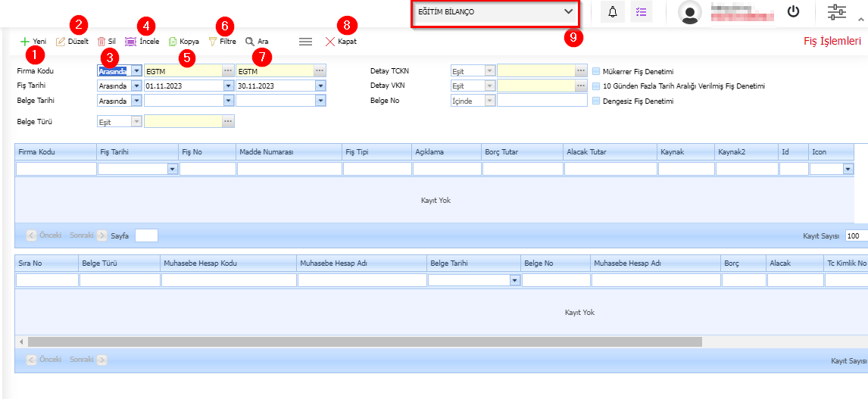Screen dimensions: 868x399
Task: Open lookup ellipsis for Detay TCKN field
Action: (x=581, y=71)
